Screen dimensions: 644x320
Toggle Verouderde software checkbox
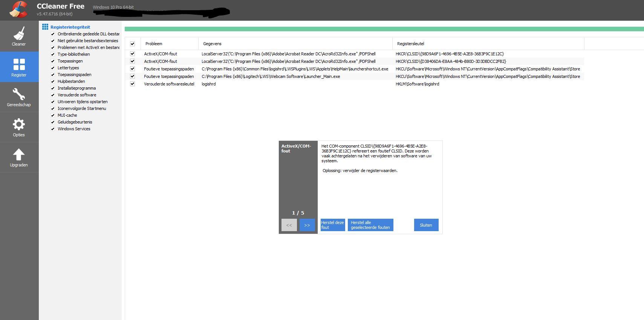(53, 95)
